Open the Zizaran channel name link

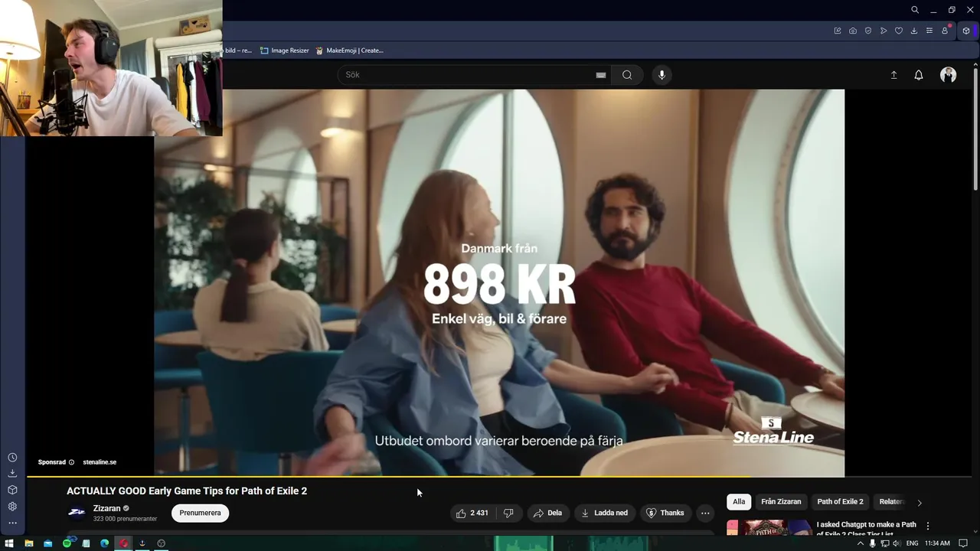pyautogui.click(x=107, y=508)
